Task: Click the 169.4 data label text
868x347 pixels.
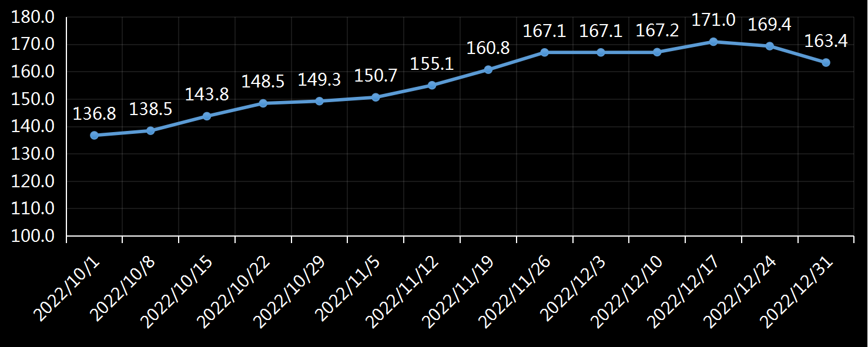Action: [x=769, y=25]
